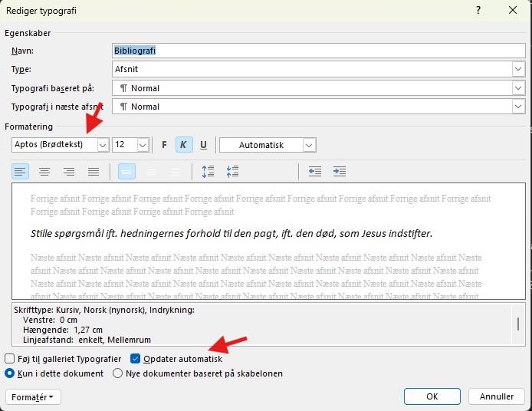Viewport: 532px width, 411px height.
Task: Align paragraph text to the left
Action: pyautogui.click(x=21, y=172)
